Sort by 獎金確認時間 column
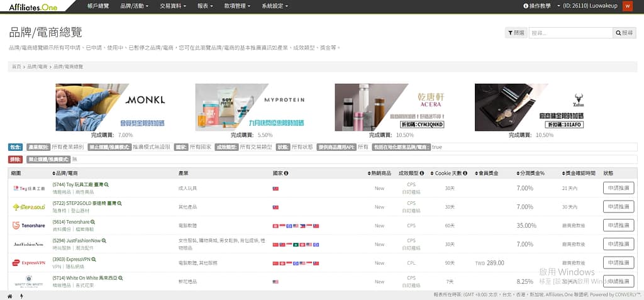The image size is (644, 300). 579,174
